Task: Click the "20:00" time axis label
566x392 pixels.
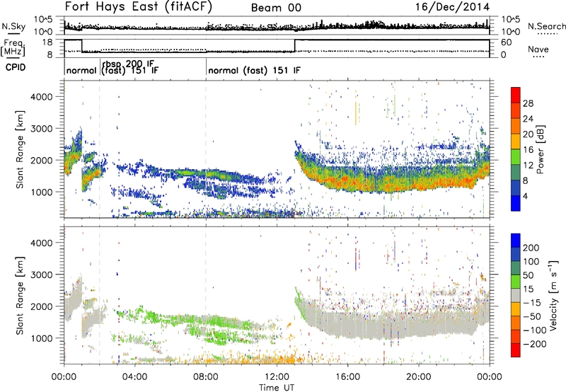Action: tap(418, 377)
